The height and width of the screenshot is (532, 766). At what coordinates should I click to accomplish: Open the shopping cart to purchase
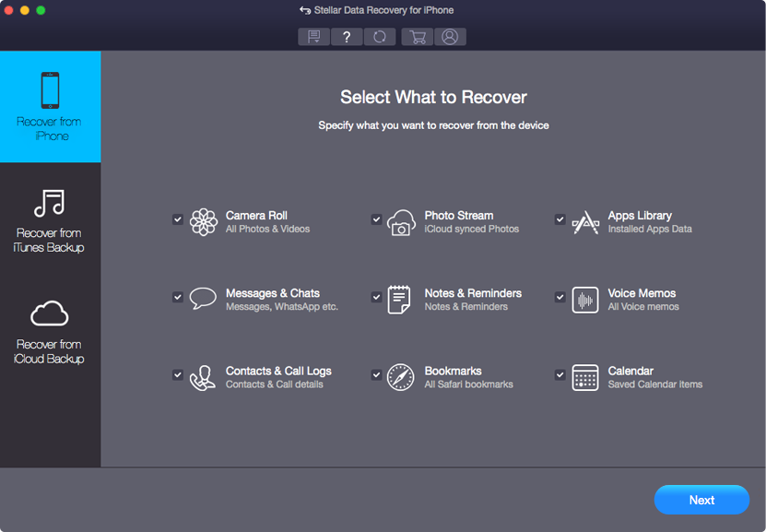[x=415, y=36]
